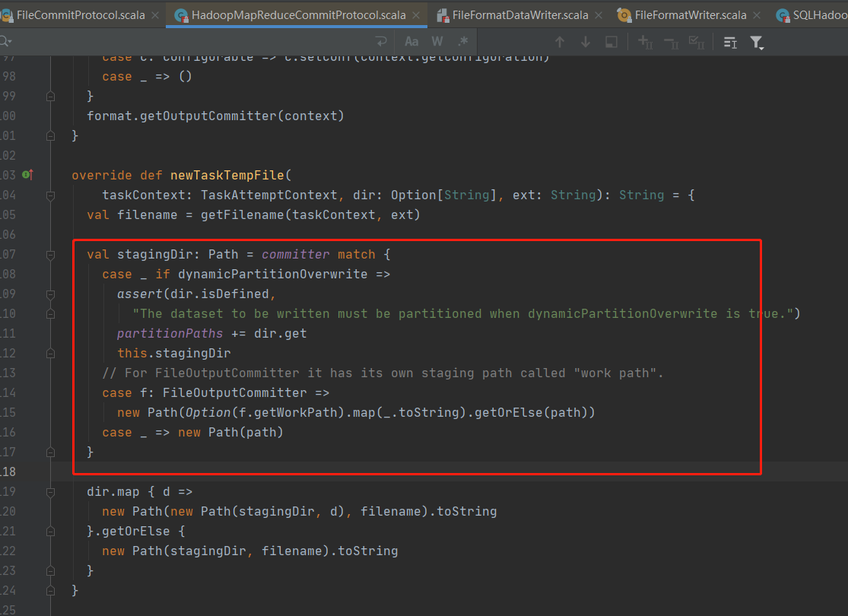Image resolution: width=848 pixels, height=616 pixels.
Task: Click the filter search results icon
Action: tap(757, 43)
